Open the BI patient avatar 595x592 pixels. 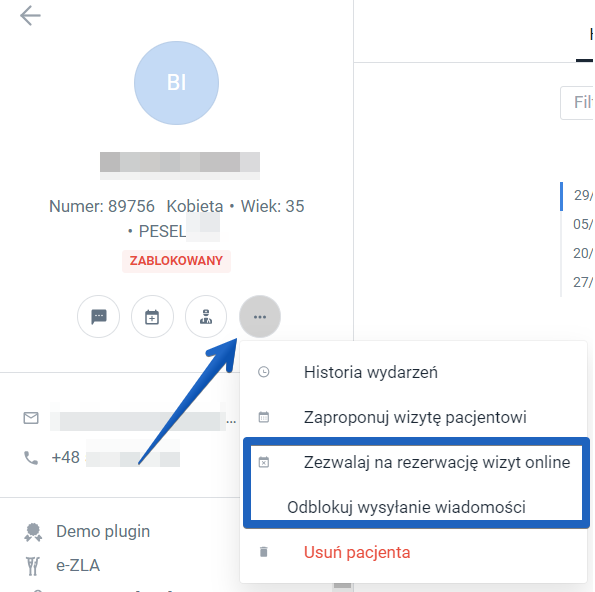coord(176,83)
